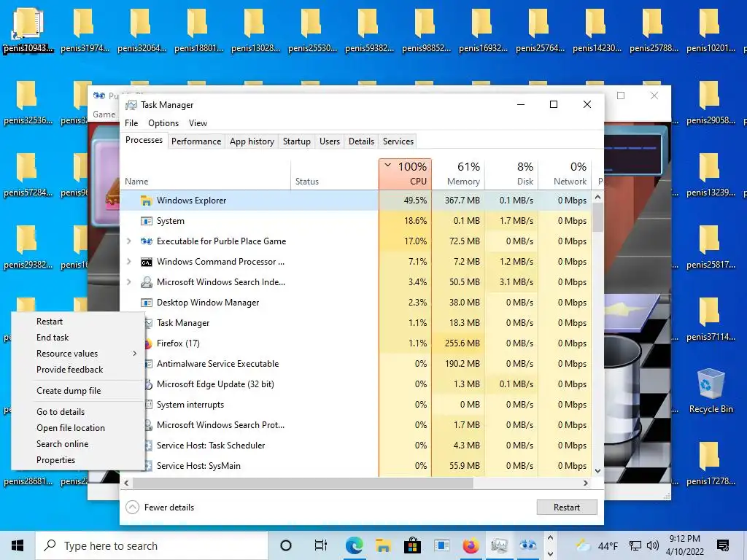Screen dimensions: 747x560
Task: Open Microsoft Edge from the taskbar
Action: (x=354, y=545)
